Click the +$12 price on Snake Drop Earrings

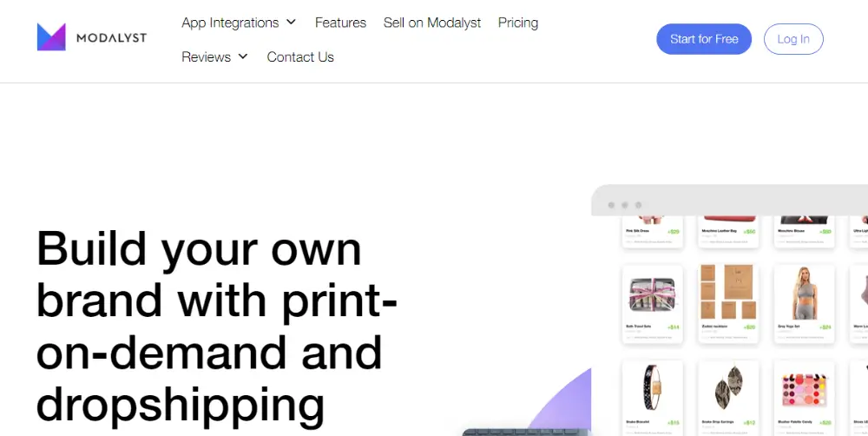pyautogui.click(x=749, y=423)
